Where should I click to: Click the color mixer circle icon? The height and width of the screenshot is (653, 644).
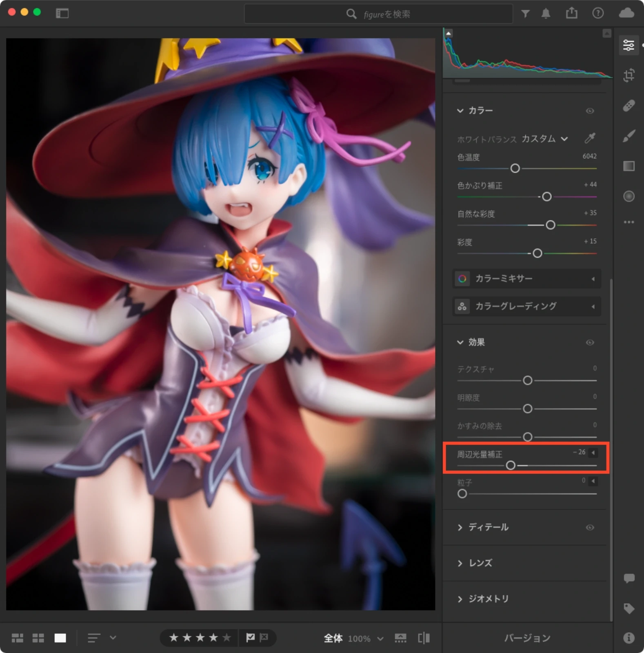pos(462,279)
